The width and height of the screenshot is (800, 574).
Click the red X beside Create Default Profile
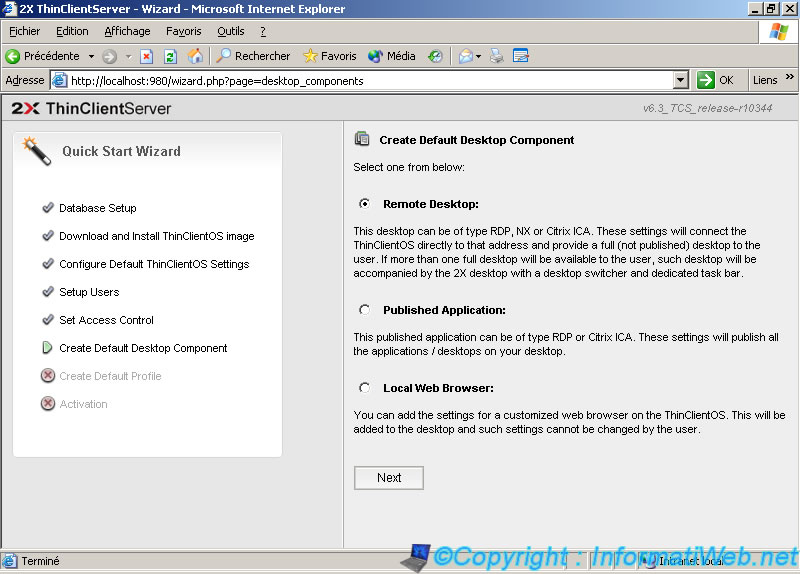pyautogui.click(x=48, y=376)
